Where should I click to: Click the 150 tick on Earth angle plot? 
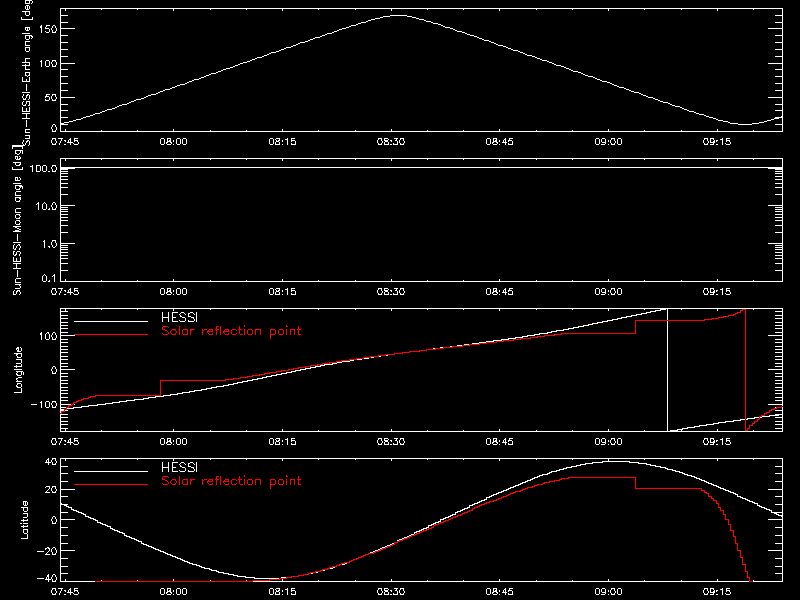(48, 29)
